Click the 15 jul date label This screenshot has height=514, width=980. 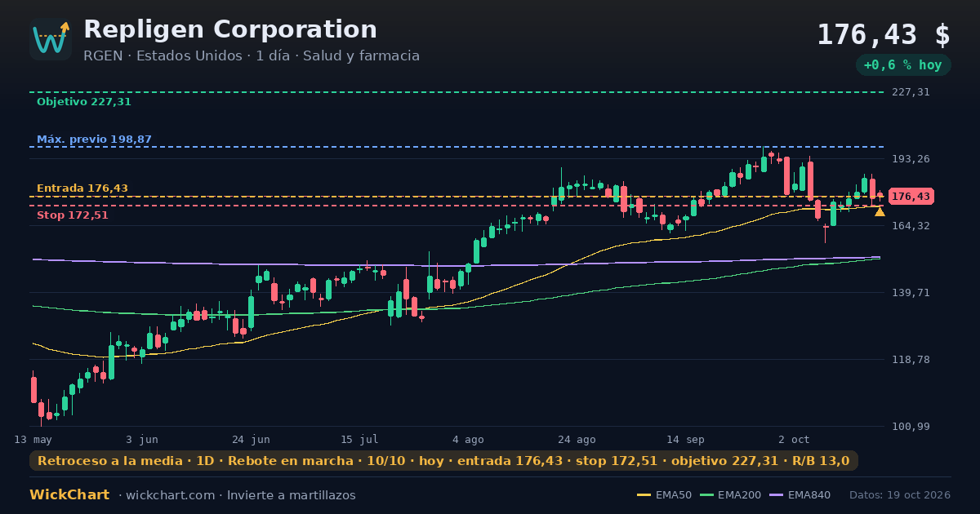pyautogui.click(x=359, y=439)
